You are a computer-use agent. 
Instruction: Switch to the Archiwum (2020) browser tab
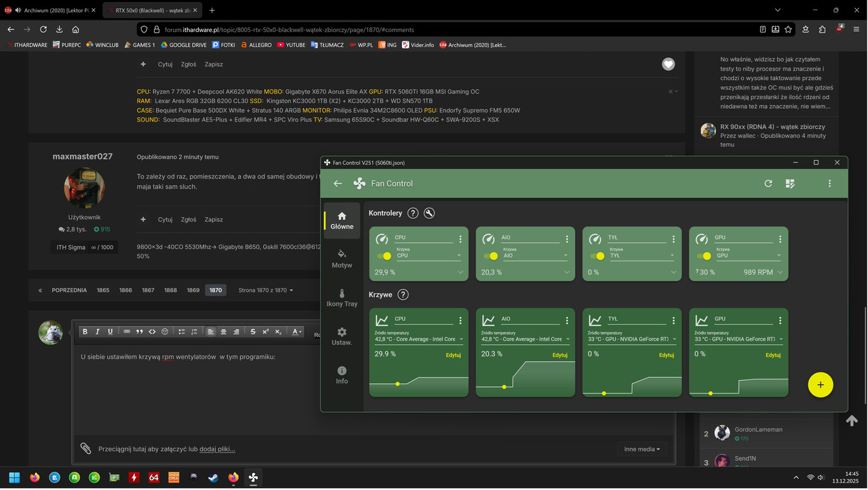pos(52,10)
